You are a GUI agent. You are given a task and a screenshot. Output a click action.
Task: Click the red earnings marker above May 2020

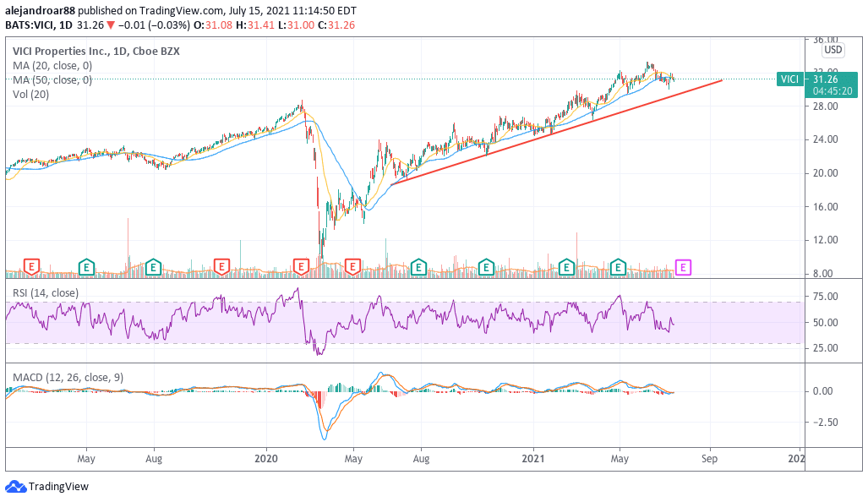pos(352,268)
